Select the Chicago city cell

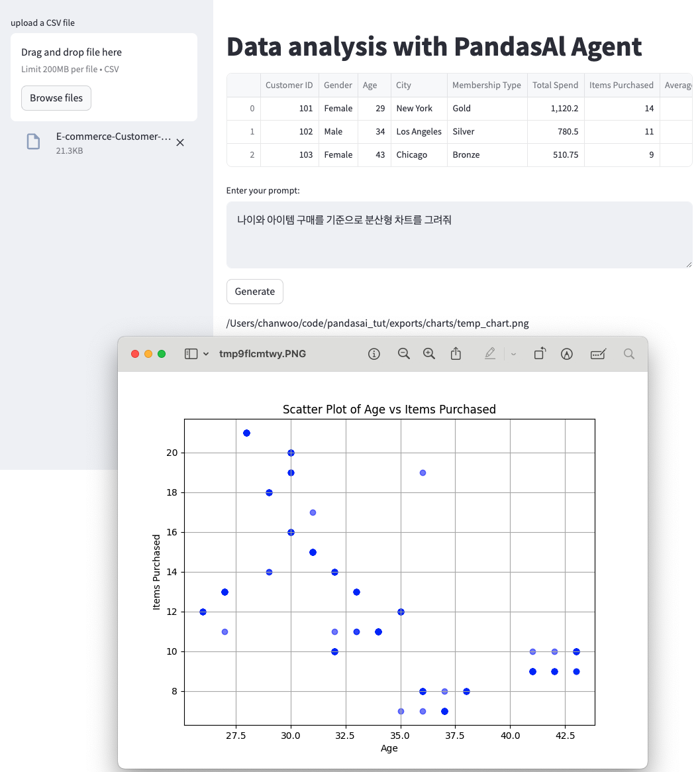[419, 154]
